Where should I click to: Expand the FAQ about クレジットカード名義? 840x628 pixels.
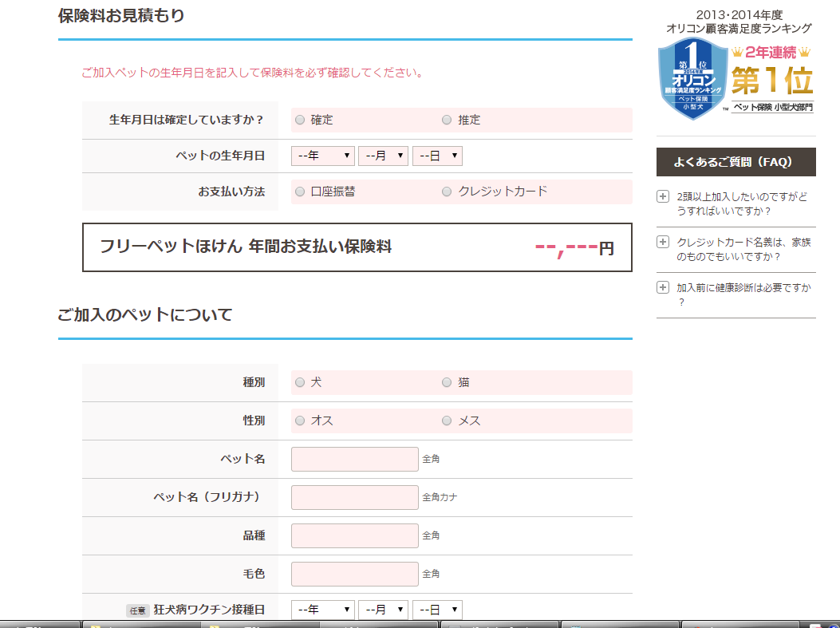point(663,243)
